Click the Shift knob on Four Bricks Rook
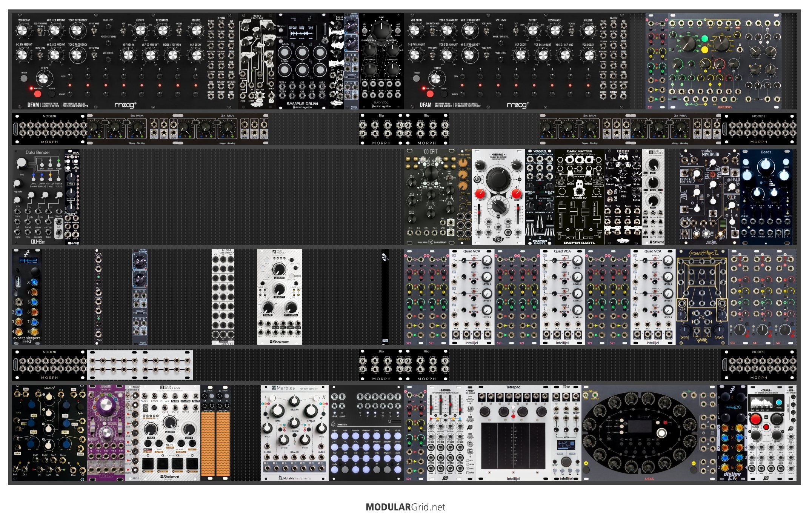 (189, 429)
